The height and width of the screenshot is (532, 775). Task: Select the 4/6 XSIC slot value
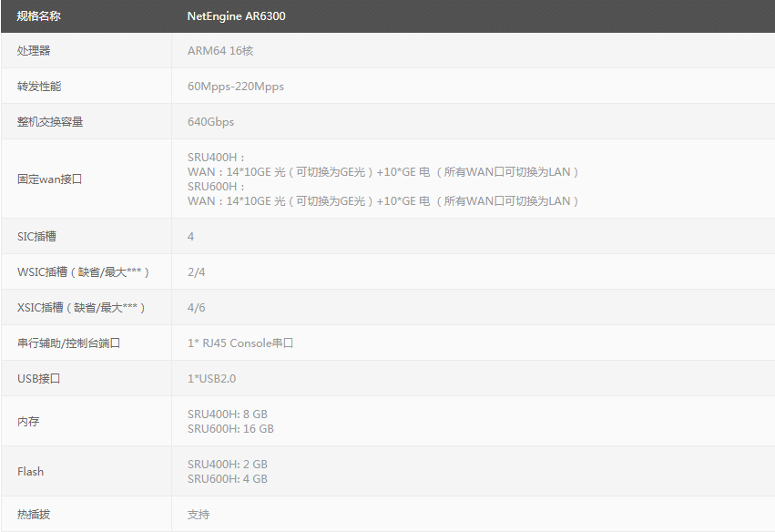[x=196, y=308]
